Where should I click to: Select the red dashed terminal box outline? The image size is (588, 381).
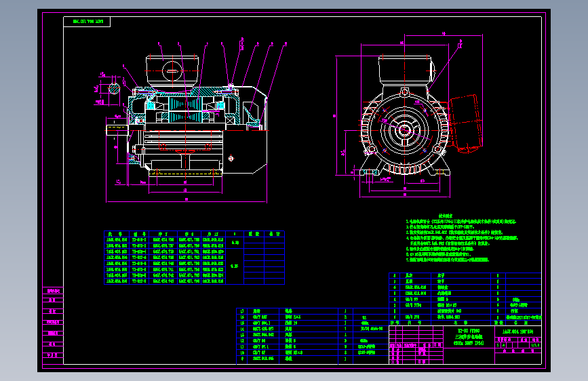tap(465, 124)
